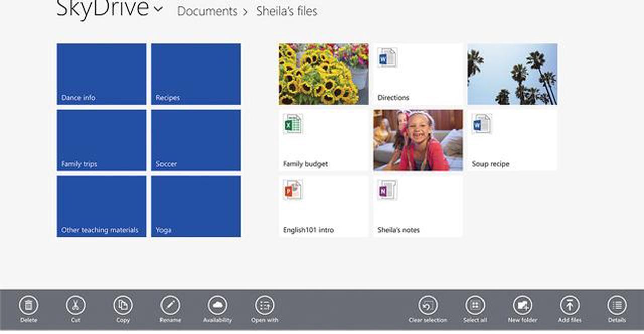Open Other teaching materials folder
Viewport: 644px width, 334px height.
[102, 206]
